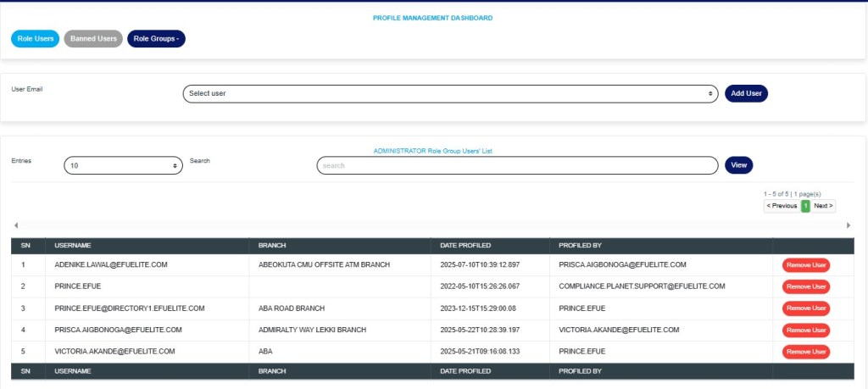Remove user PRINCE.EFUE in row 2
The image size is (868, 389).
point(805,286)
